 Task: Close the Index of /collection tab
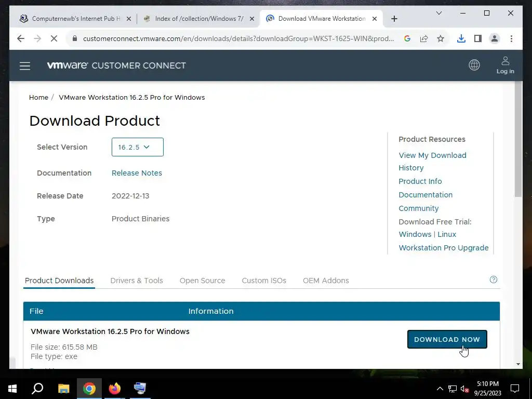[x=252, y=19]
